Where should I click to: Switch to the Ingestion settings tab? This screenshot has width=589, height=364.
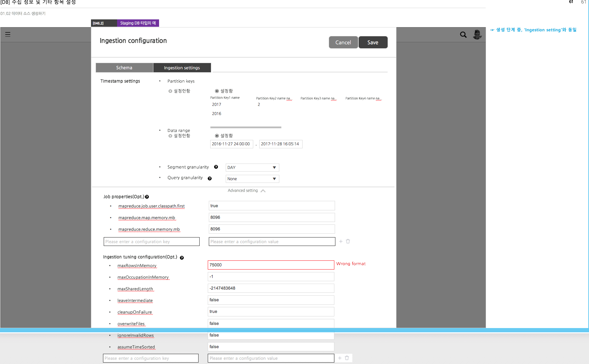coord(182,68)
